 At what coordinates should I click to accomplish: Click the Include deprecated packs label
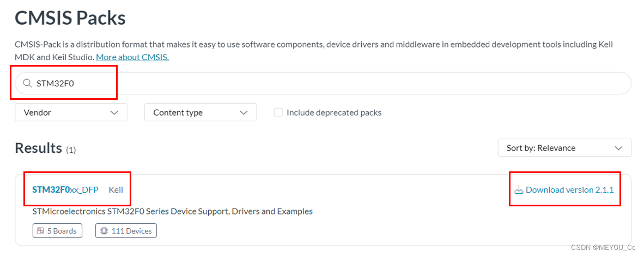334,112
